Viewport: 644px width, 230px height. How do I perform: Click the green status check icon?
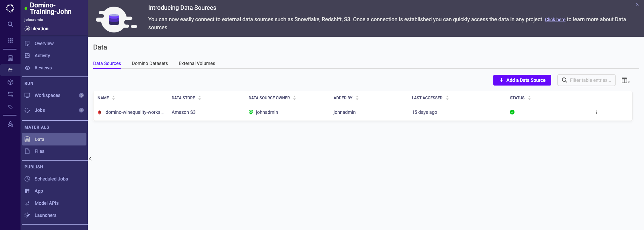(512, 112)
